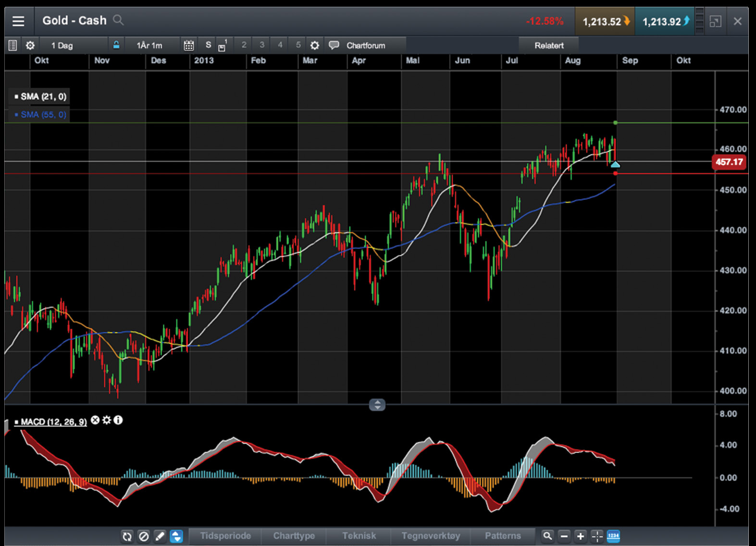Click the green line marker dot
The image size is (756, 546).
pyautogui.click(x=616, y=123)
